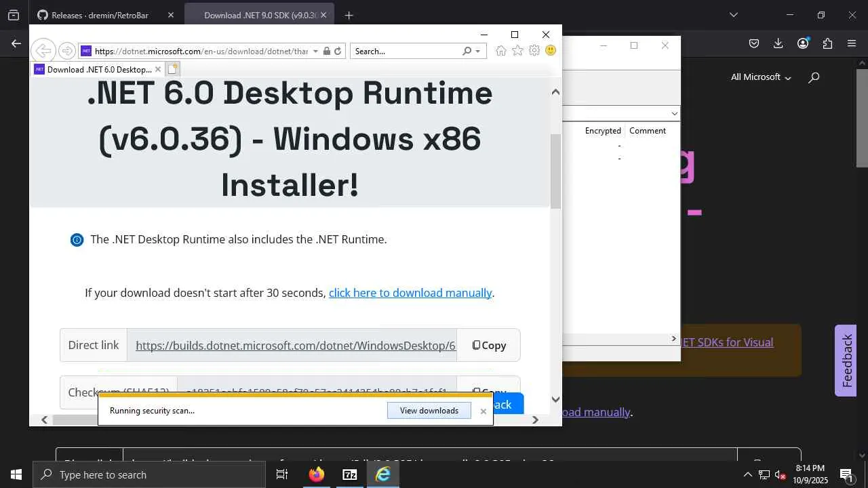Open the Firefox list all tabs dropdown
Image resolution: width=868 pixels, height=488 pixels.
click(733, 15)
